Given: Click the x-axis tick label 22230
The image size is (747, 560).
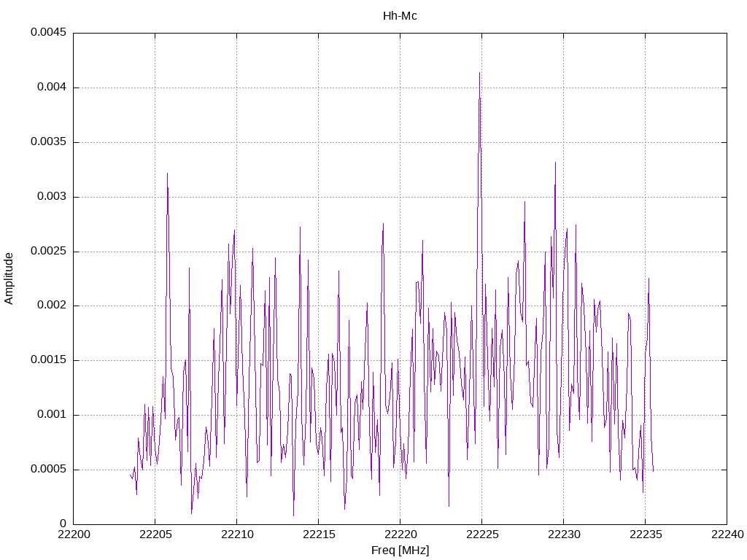Looking at the screenshot, I should (x=564, y=534).
